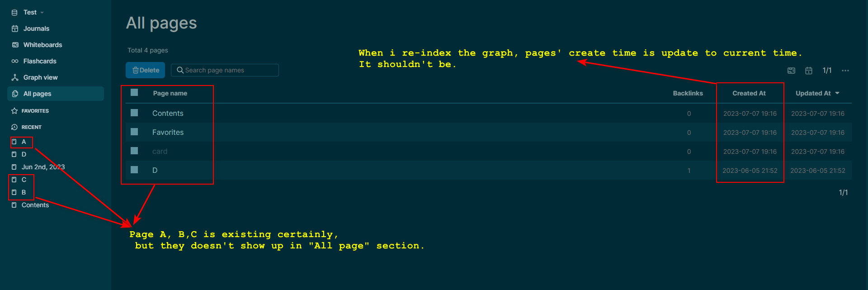Toggle the Updated At sort order arrow
Image resolution: width=868 pixels, height=290 pixels.
(x=837, y=93)
